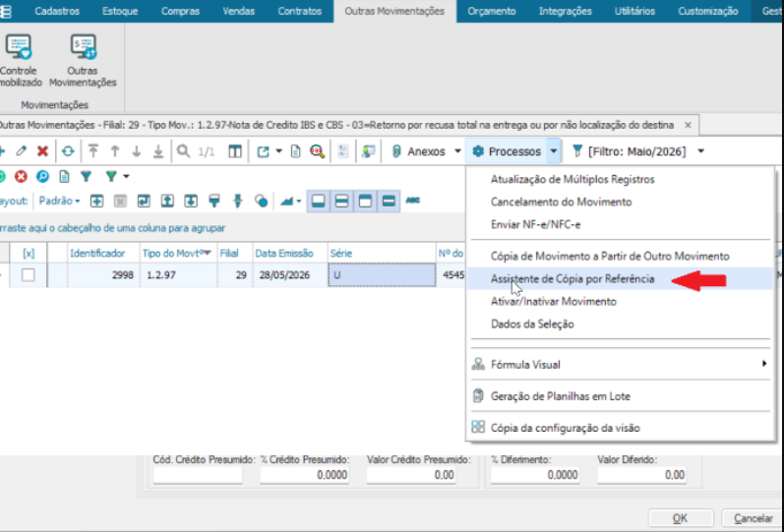Screen dimensions: 784x532
Task: Toggle the fourth highlighted band panel button
Action: (x=389, y=201)
